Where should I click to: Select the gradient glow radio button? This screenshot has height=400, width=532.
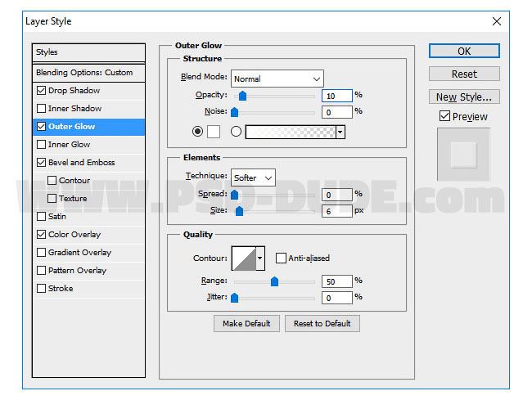[236, 131]
